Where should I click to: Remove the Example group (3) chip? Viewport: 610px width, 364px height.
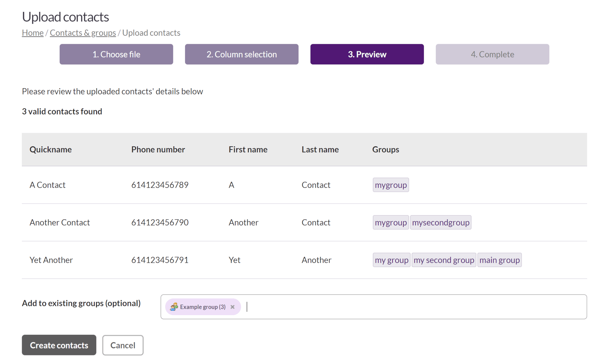(233, 307)
